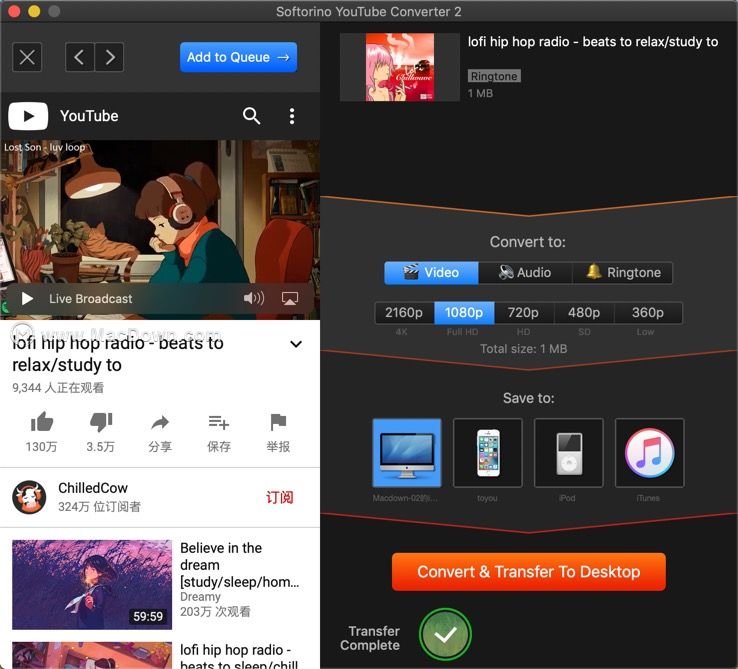Click Convert & Transfer To Desktop
The image size is (738, 669).
coord(529,572)
